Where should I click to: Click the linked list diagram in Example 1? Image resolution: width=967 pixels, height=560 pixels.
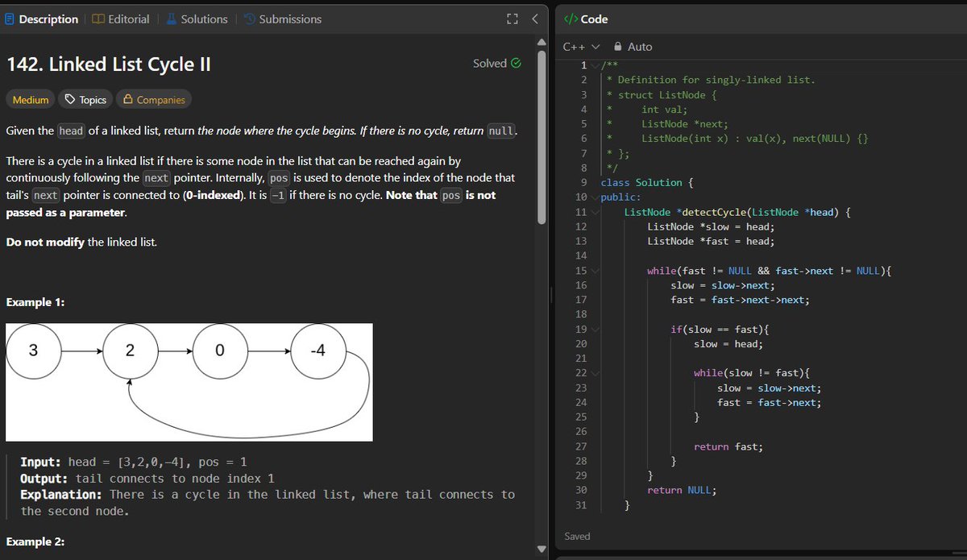[189, 383]
